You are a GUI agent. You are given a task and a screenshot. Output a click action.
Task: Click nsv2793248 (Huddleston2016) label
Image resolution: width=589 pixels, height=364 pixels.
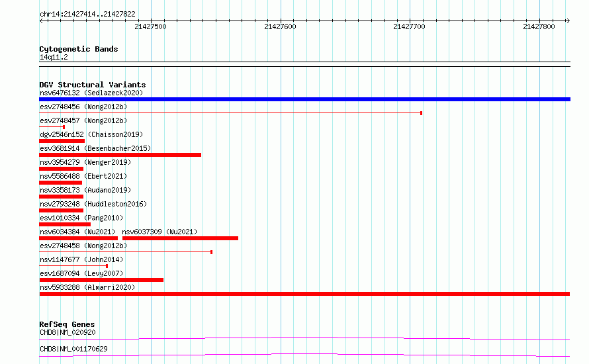coord(93,204)
